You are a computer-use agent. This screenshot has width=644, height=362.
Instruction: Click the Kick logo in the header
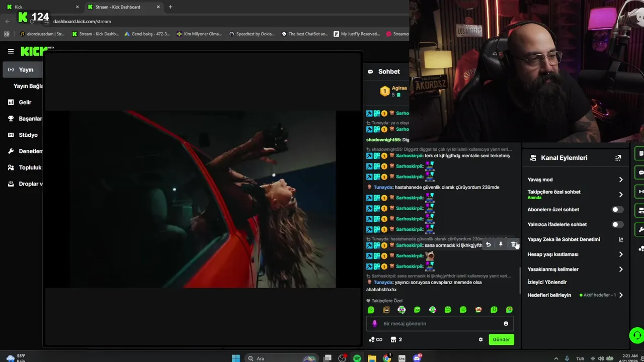point(34,51)
